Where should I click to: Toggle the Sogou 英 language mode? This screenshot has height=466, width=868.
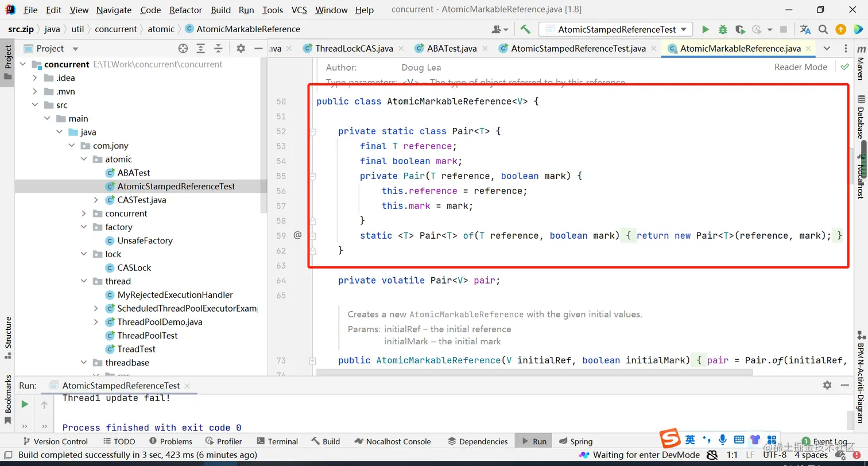pos(690,440)
